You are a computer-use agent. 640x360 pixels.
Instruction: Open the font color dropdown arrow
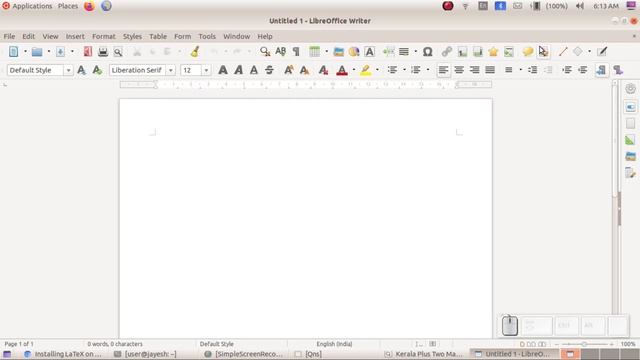[353, 70]
